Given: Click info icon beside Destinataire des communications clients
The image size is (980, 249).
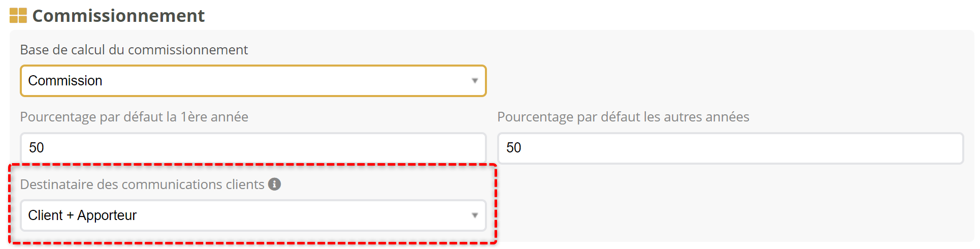Looking at the screenshot, I should (275, 184).
